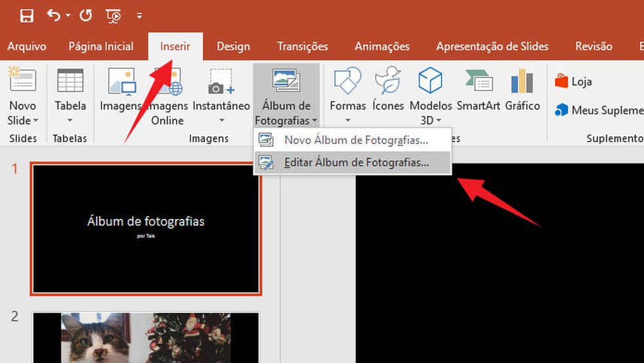Open the Transições tab

(x=302, y=47)
